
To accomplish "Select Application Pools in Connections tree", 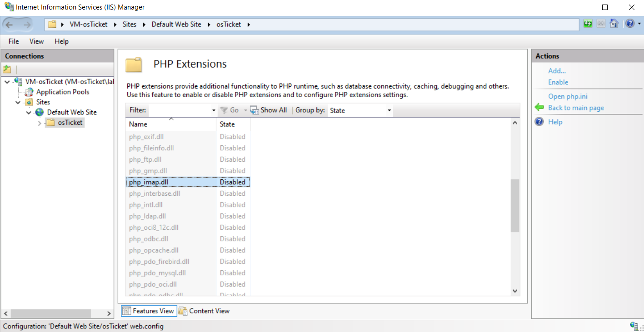I will coord(63,92).
